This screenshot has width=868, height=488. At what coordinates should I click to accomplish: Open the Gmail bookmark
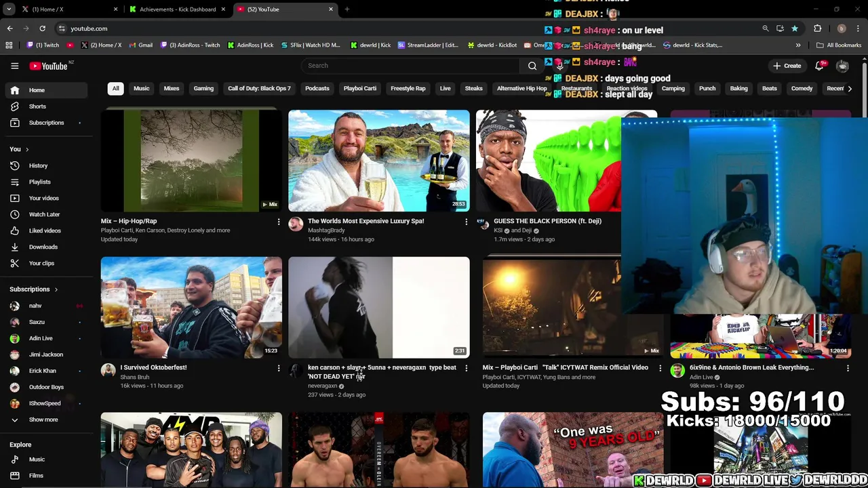[x=140, y=45]
